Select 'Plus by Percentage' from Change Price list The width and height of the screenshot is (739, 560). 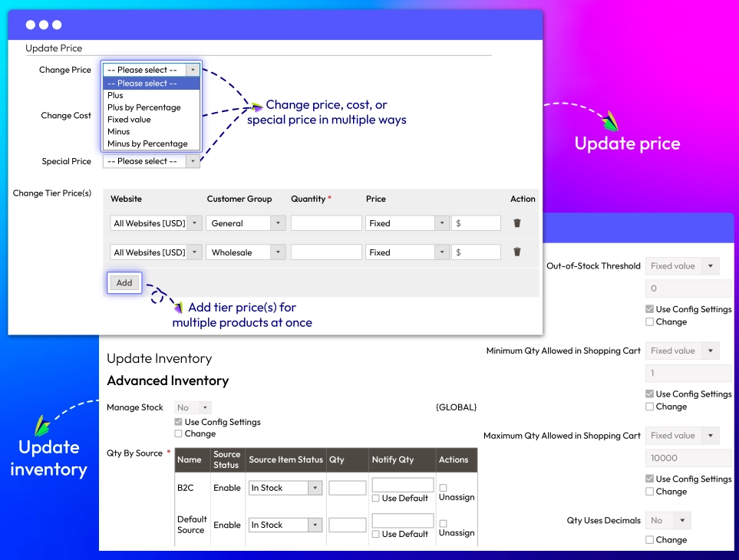tap(144, 107)
